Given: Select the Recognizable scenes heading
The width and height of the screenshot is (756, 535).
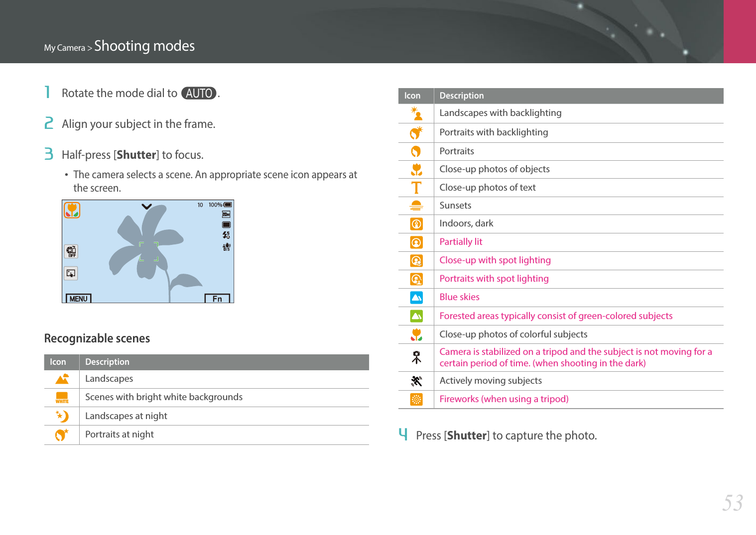Looking at the screenshot, I should pyautogui.click(x=97, y=339).
